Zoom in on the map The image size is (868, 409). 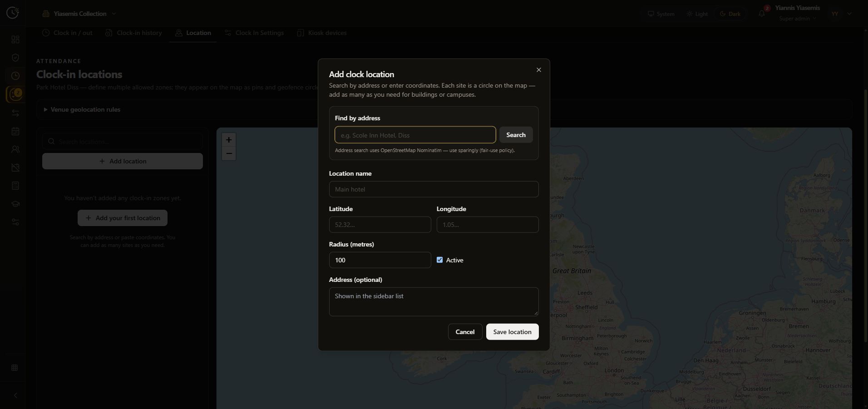click(x=229, y=140)
